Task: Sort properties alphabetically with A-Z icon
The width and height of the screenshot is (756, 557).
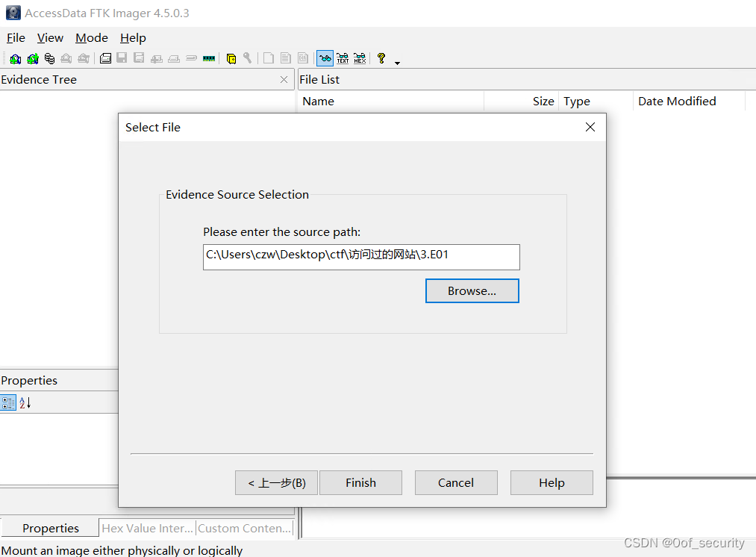Action: point(25,402)
